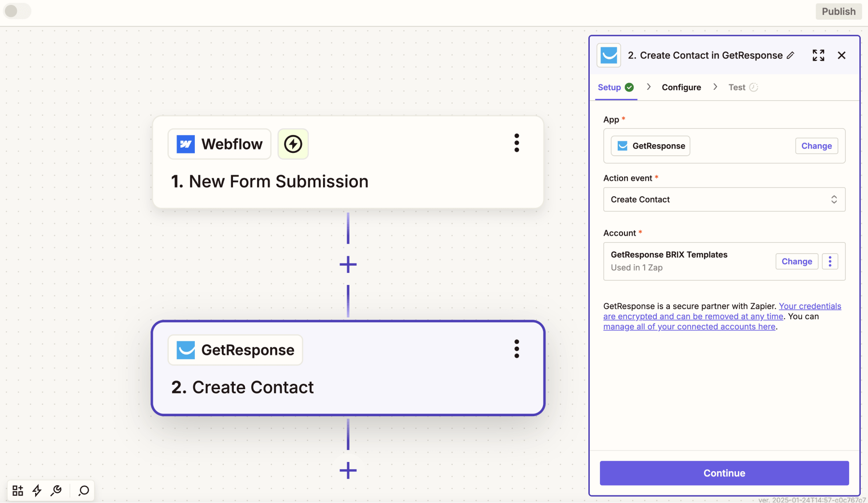Open the Webflow step three-dot menu

516,143
